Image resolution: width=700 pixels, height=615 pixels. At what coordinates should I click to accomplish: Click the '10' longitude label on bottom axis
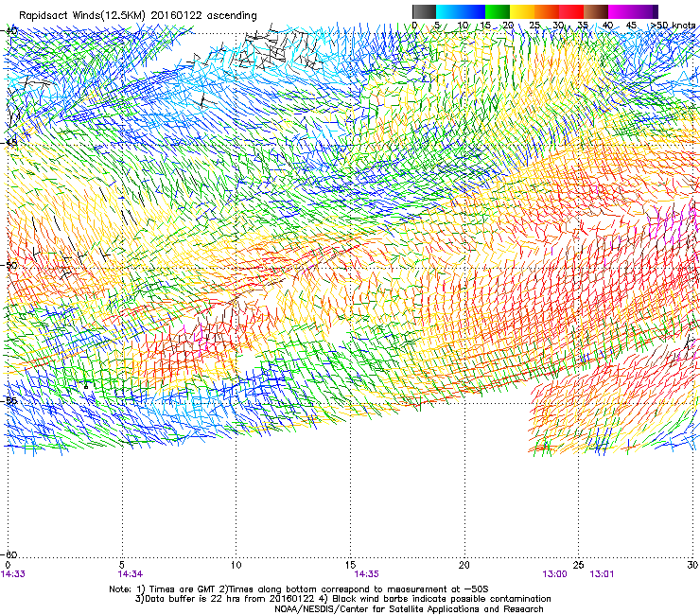point(236,565)
